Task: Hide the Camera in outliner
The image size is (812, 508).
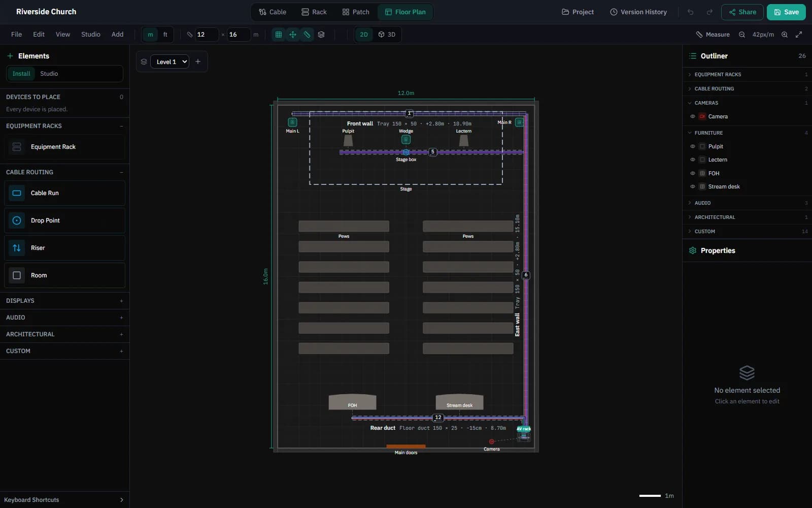Action: pos(693,116)
